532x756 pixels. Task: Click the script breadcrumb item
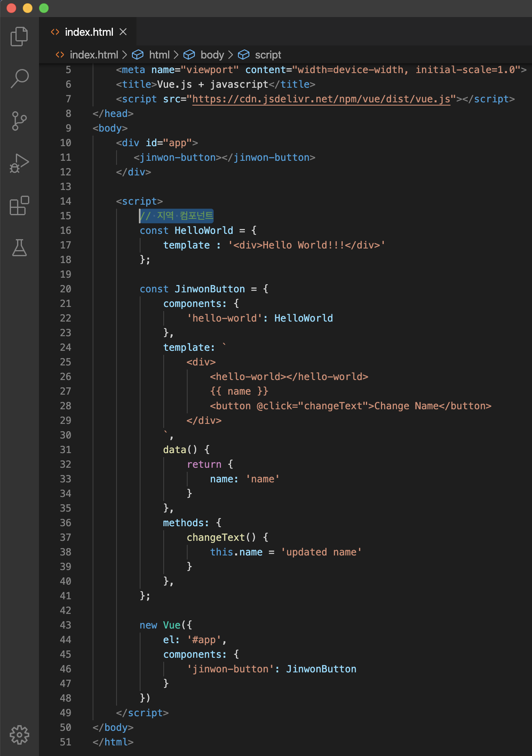click(268, 55)
